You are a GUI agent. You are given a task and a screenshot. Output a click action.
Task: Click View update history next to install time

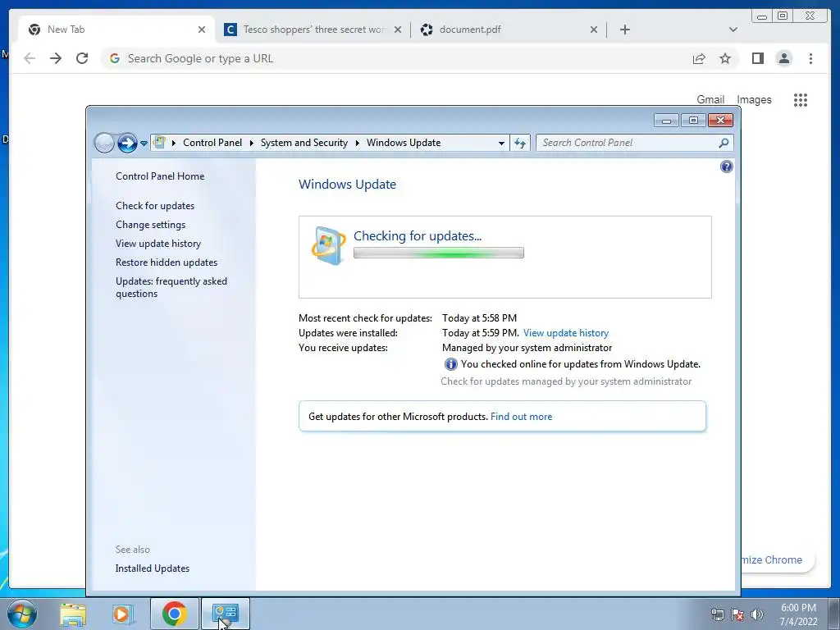566,333
